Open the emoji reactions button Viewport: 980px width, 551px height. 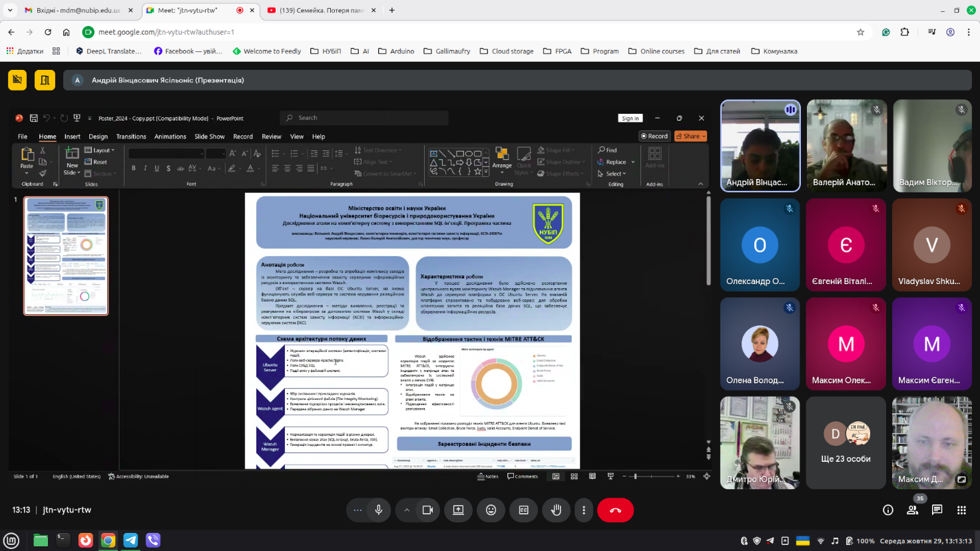tap(491, 510)
